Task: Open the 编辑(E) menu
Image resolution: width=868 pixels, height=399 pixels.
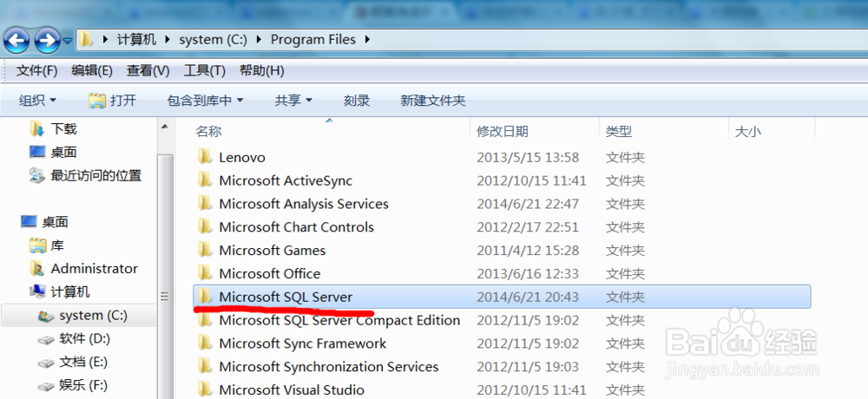Action: coord(92,71)
